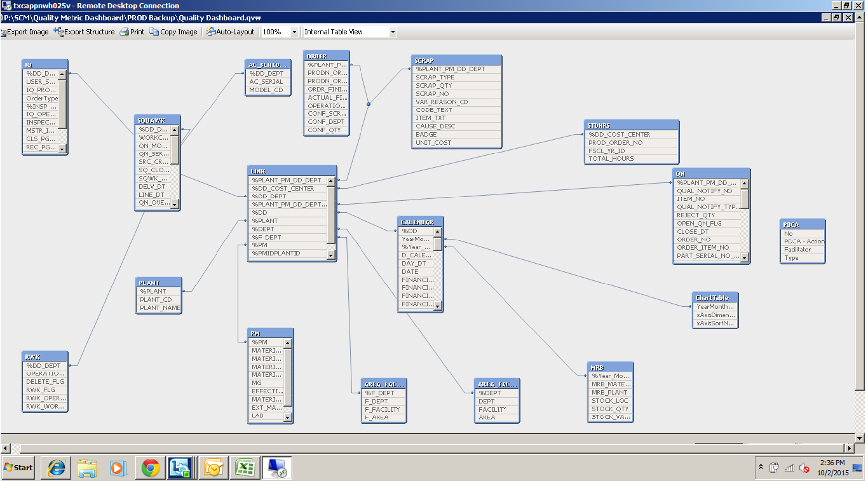Click Export Structure in the toolbar

pyautogui.click(x=85, y=32)
